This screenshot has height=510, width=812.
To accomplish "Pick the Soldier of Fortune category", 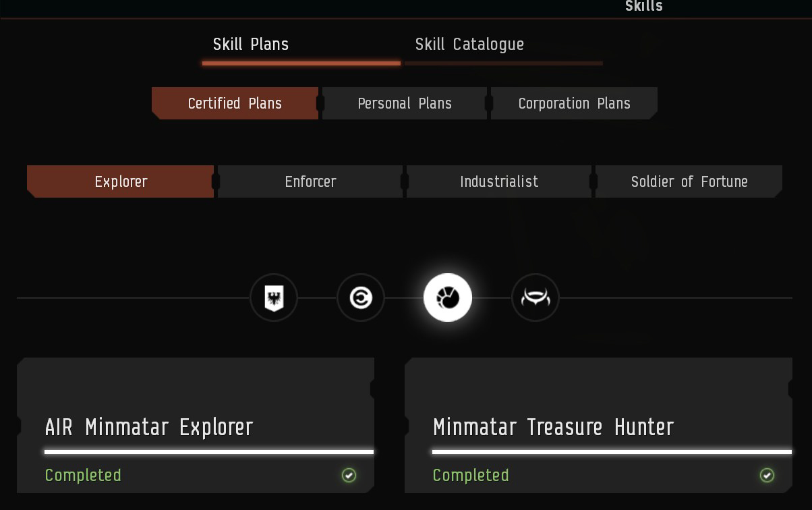I will pos(689,181).
